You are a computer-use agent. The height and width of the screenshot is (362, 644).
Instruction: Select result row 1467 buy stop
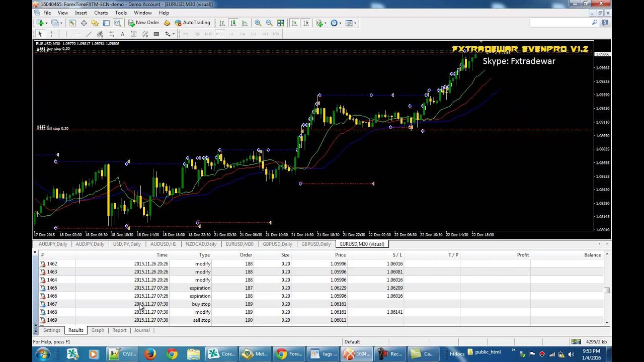click(x=322, y=304)
